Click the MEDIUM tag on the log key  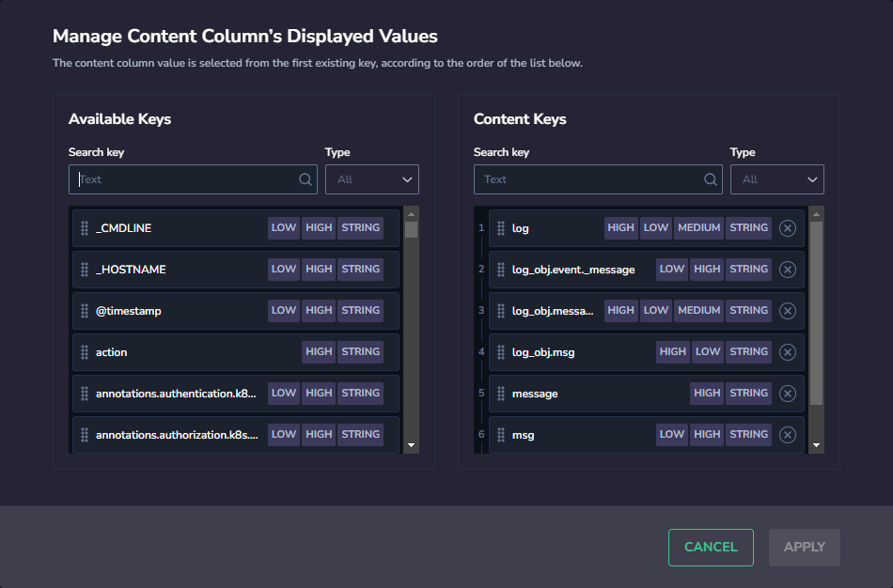(x=698, y=227)
